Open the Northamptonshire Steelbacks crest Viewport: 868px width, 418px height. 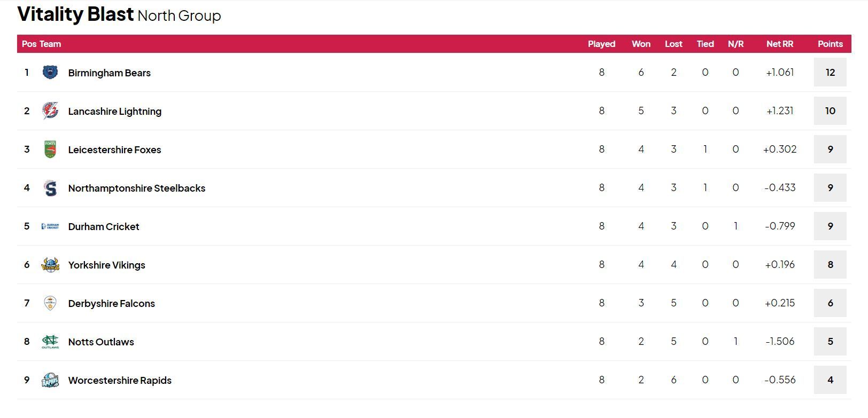[50, 188]
